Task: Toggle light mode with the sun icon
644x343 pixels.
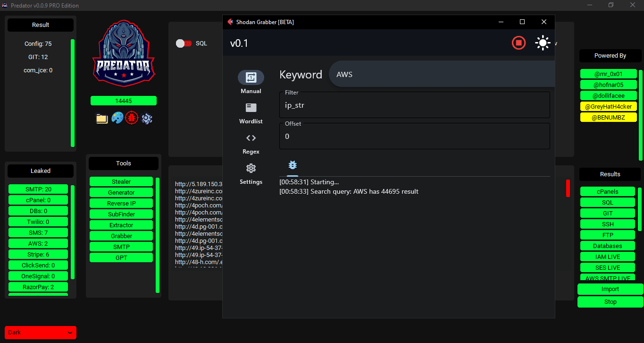Action: (543, 43)
